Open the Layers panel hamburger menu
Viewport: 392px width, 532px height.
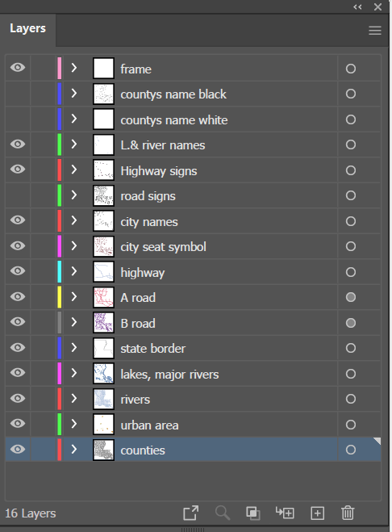coord(375,31)
